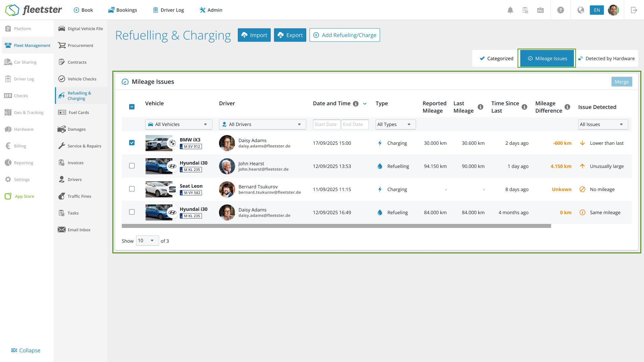Click the logout icon at top right
644x362 pixels.
[x=634, y=10]
